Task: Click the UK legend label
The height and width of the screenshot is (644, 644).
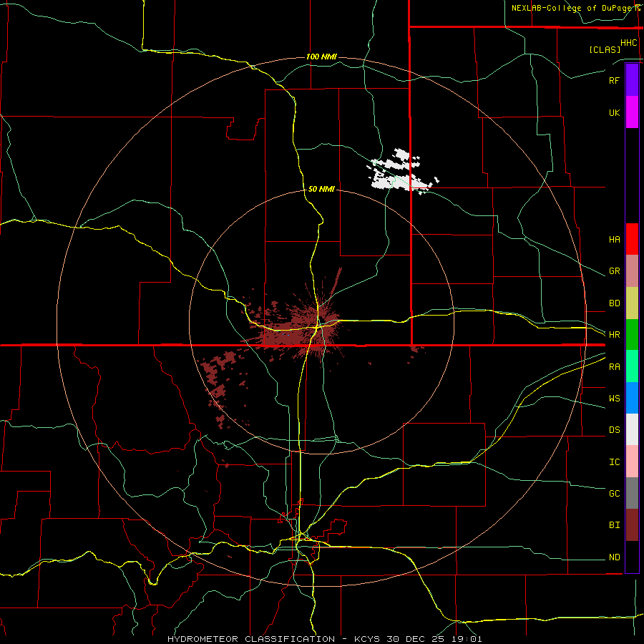Action: point(614,112)
